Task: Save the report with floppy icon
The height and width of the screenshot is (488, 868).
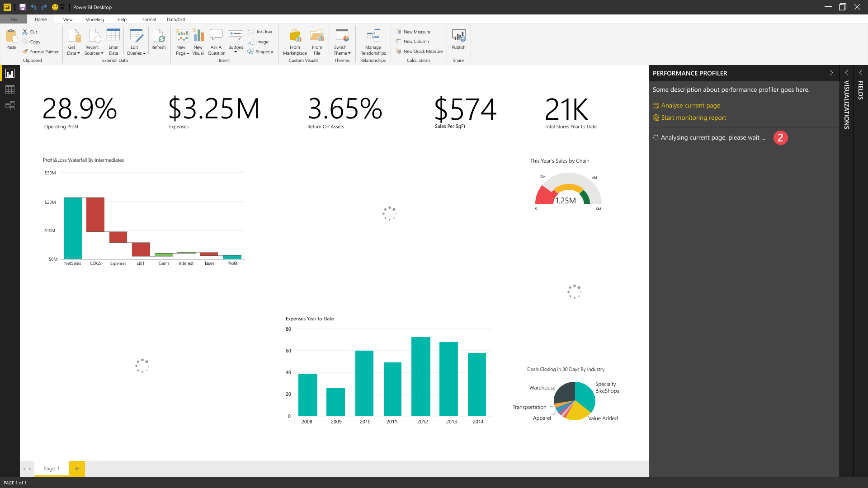Action: click(22, 7)
